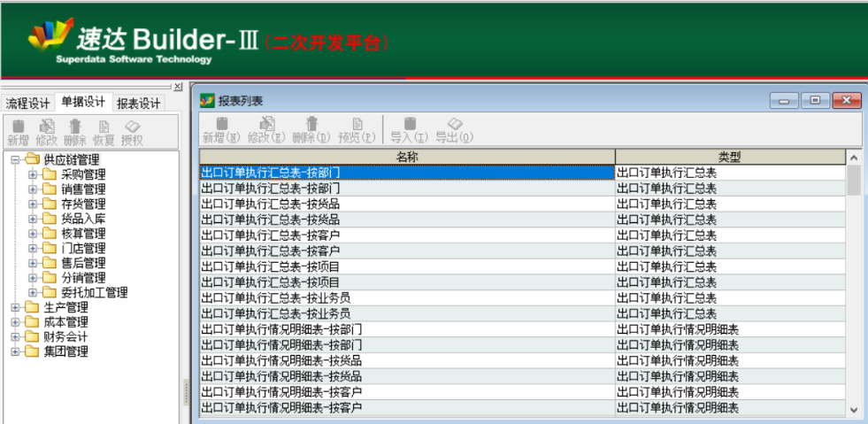Select first 出口订单执行汇总表-按部门 row
This screenshot has width=868, height=424.
(407, 173)
